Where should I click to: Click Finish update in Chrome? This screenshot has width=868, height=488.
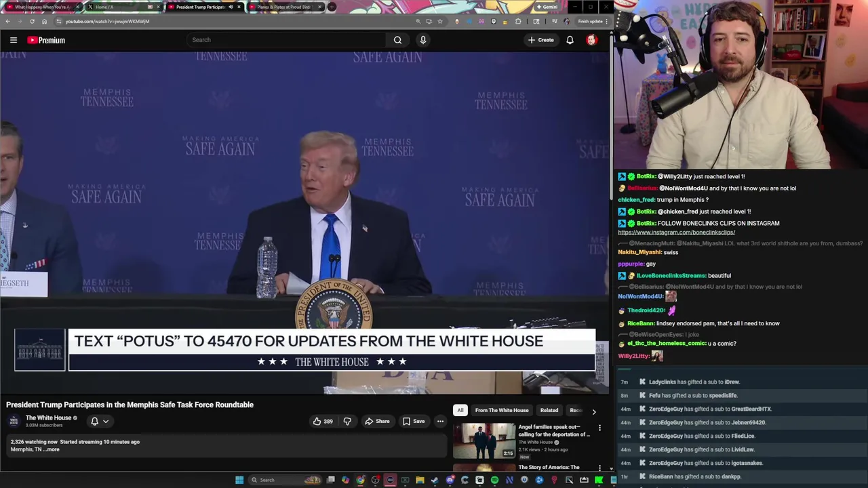pyautogui.click(x=590, y=21)
